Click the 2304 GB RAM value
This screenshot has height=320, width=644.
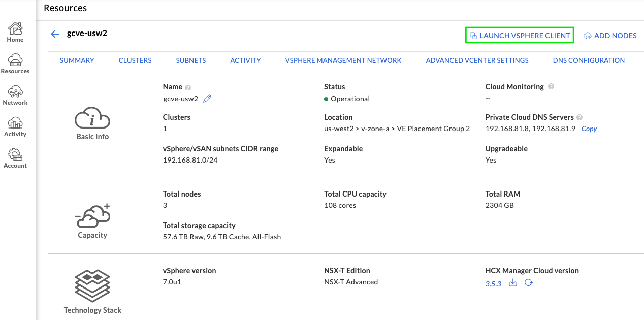click(x=500, y=206)
